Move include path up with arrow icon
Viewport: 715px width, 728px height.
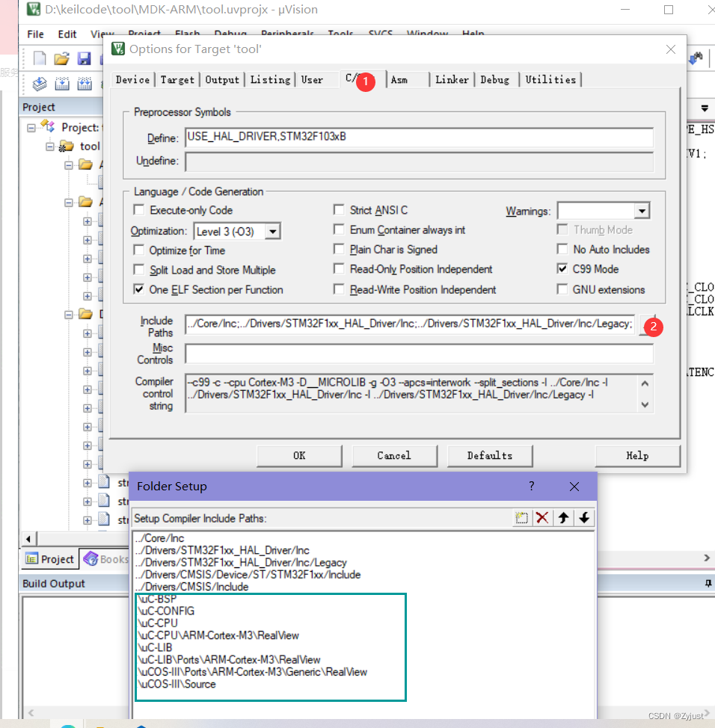(563, 518)
